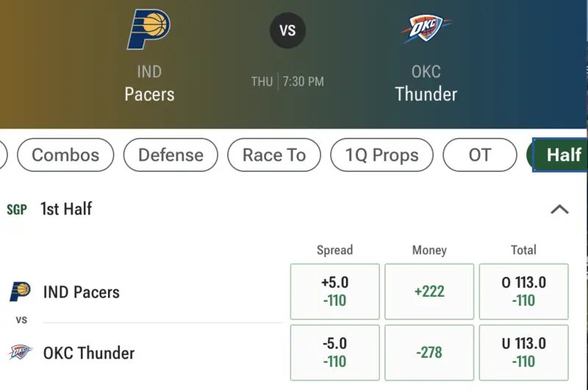Switch to the Defense tab
This screenshot has height=390, width=588.
point(171,155)
